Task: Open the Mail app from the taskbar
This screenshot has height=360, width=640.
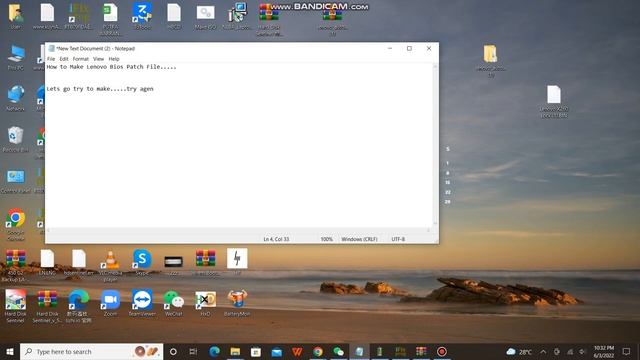Action: 277,351
